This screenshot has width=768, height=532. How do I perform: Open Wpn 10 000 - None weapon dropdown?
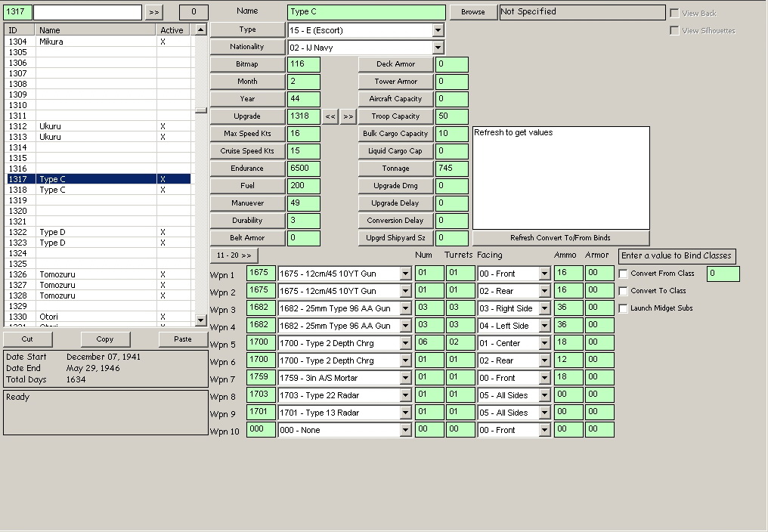405,430
